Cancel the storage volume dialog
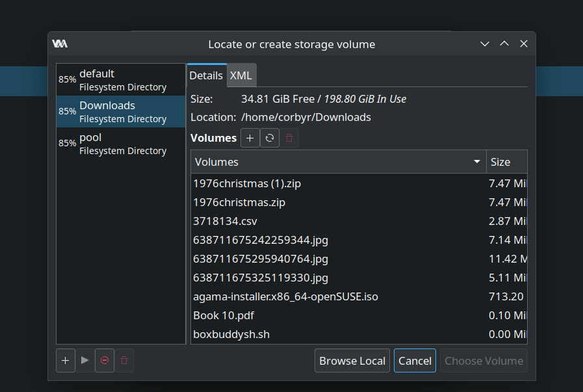This screenshot has width=583, height=392. tap(415, 360)
